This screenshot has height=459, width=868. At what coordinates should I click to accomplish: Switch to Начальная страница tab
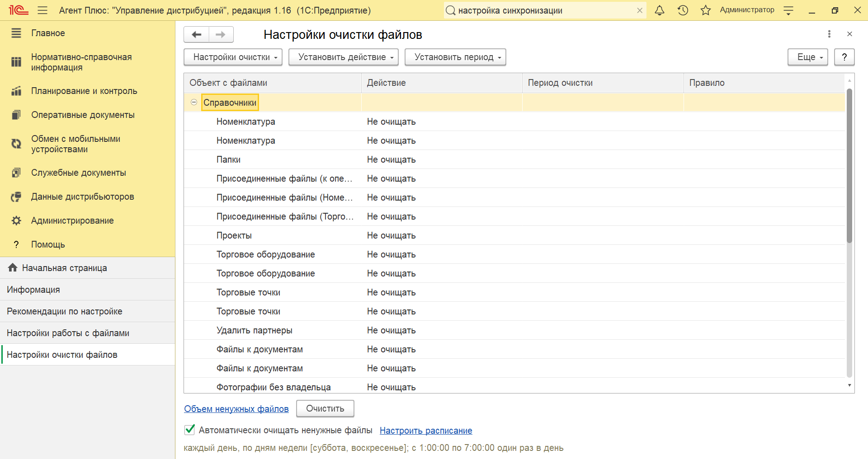coord(87,268)
